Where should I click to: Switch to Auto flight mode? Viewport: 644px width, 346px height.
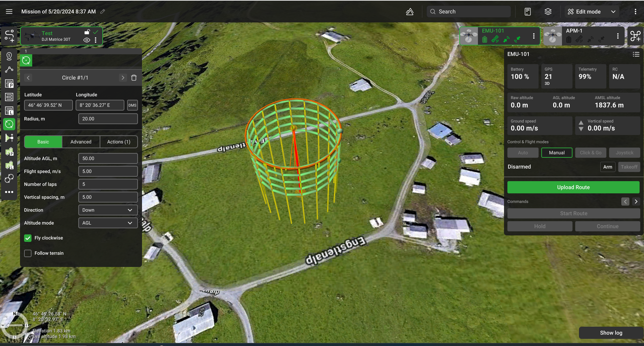pos(523,153)
